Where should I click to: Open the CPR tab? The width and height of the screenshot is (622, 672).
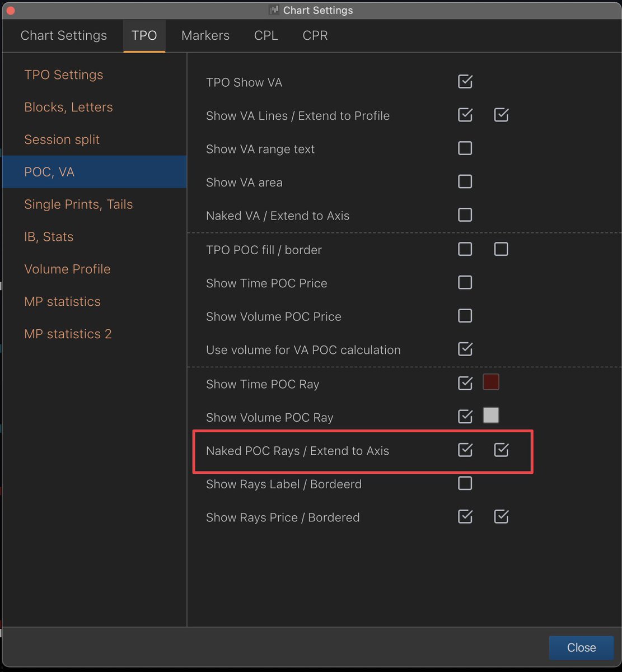pos(315,35)
